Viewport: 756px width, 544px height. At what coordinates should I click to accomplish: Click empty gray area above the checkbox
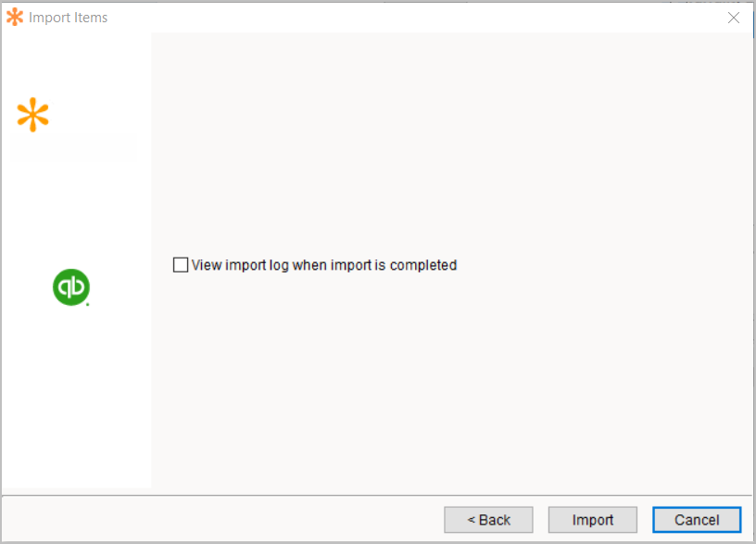tap(452, 145)
